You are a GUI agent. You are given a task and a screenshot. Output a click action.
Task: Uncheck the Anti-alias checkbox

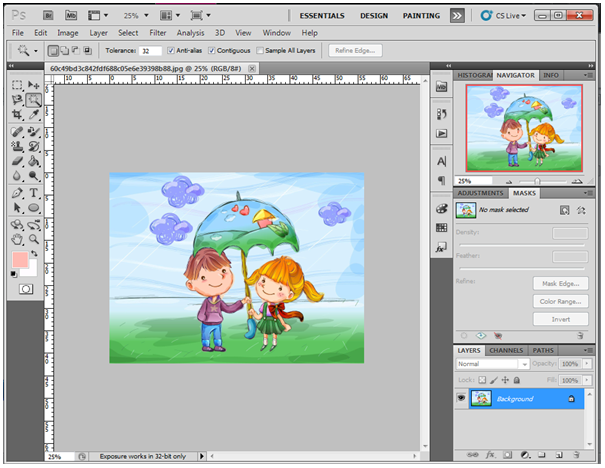click(172, 50)
